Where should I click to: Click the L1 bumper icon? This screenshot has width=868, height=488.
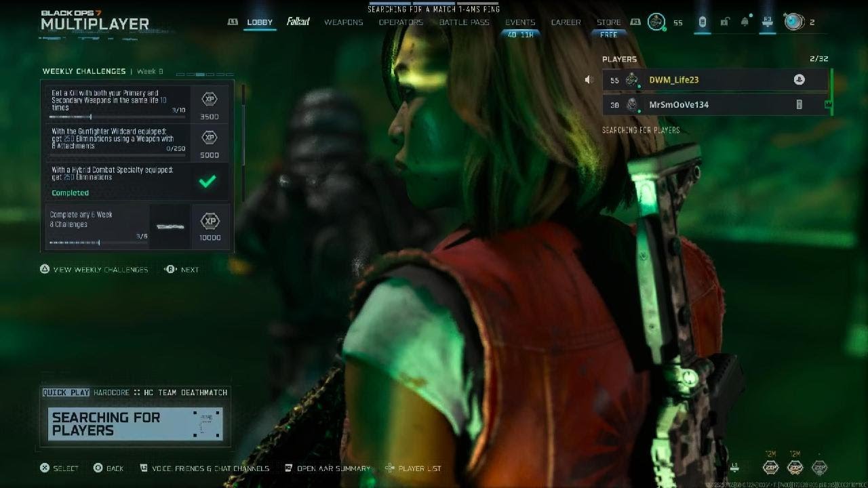(233, 22)
